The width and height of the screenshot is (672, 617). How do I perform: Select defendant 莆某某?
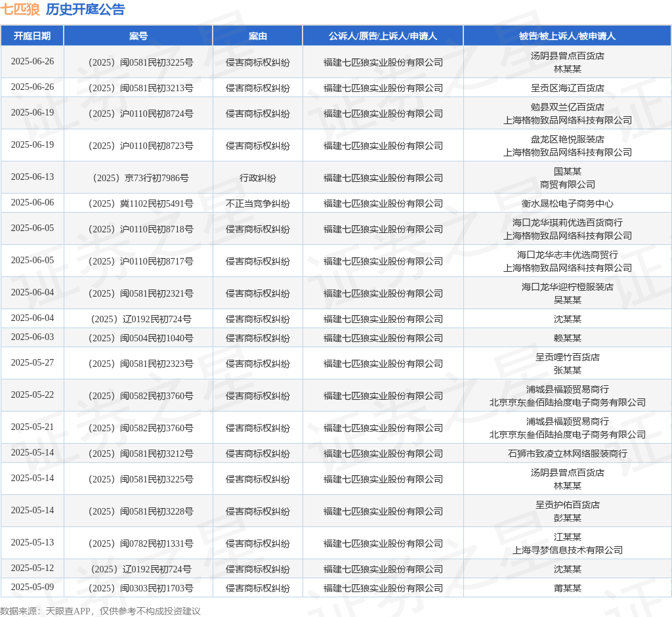pos(568,588)
